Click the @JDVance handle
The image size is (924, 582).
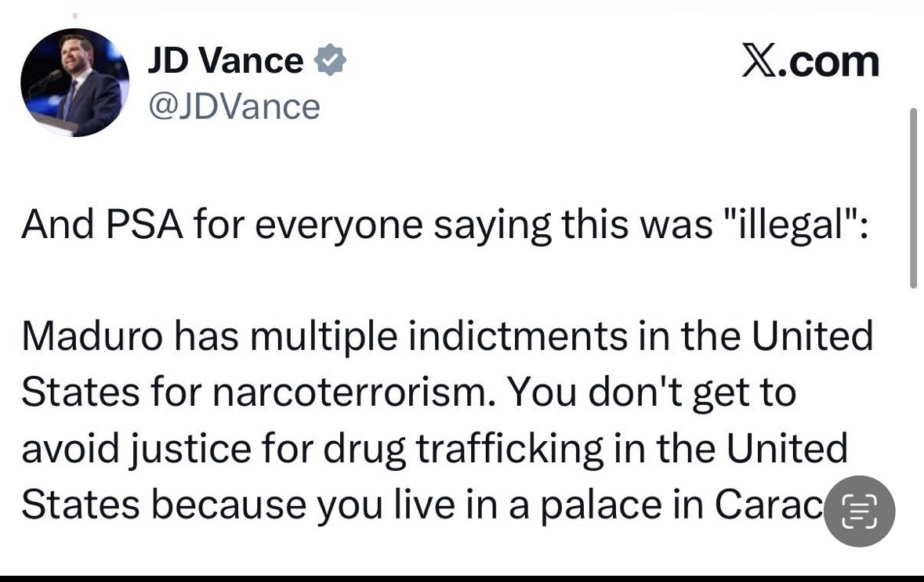(x=234, y=107)
